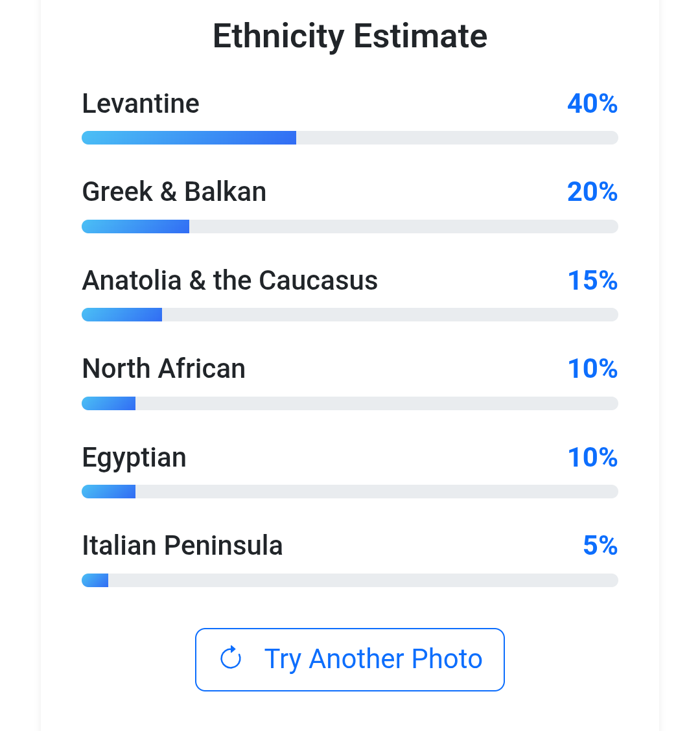
Task: Click the 20% value for Greek & Balkan
Action: (x=592, y=192)
